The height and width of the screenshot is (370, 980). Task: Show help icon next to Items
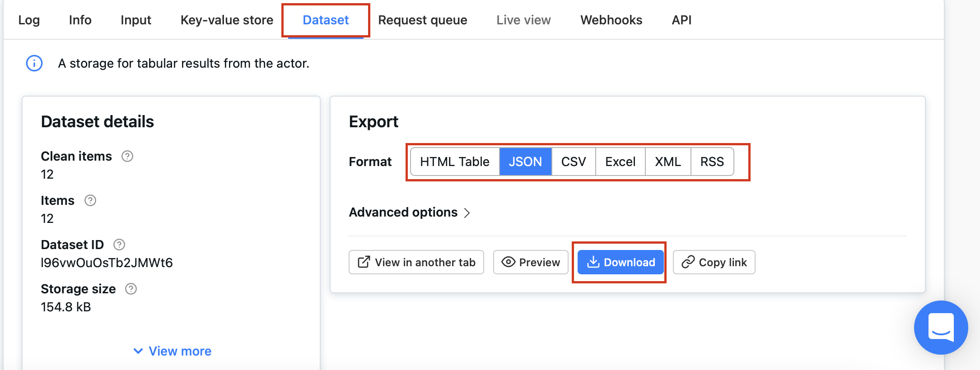pyautogui.click(x=90, y=200)
